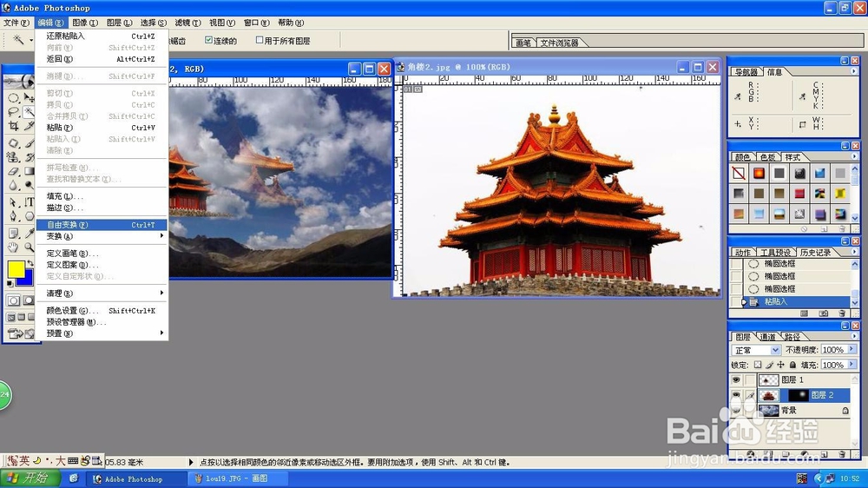Click the 图层 2 layer mask thumbnail
Image resolution: width=868 pixels, height=488 pixels.
tap(799, 395)
